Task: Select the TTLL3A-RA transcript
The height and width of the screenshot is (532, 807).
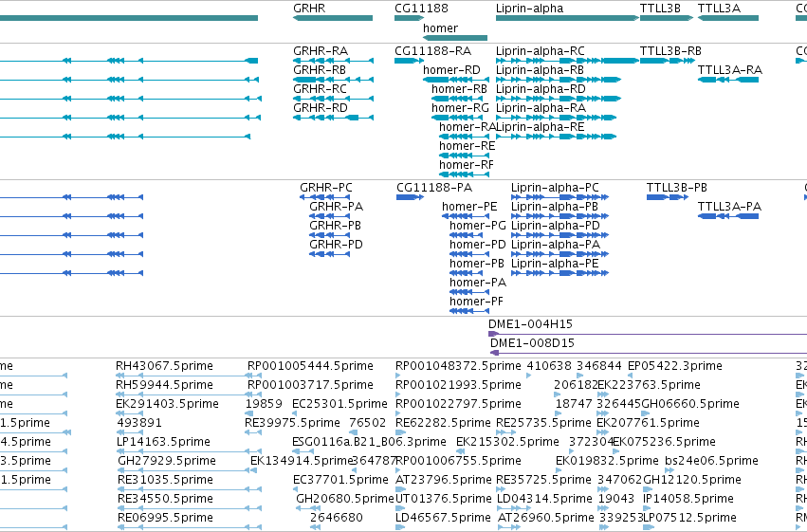Action: tap(728, 80)
